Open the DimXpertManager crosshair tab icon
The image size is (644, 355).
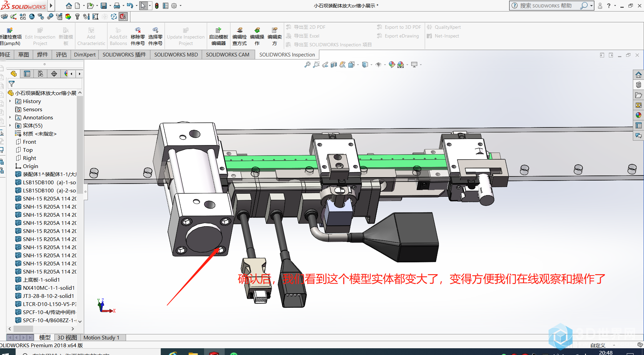pos(54,74)
